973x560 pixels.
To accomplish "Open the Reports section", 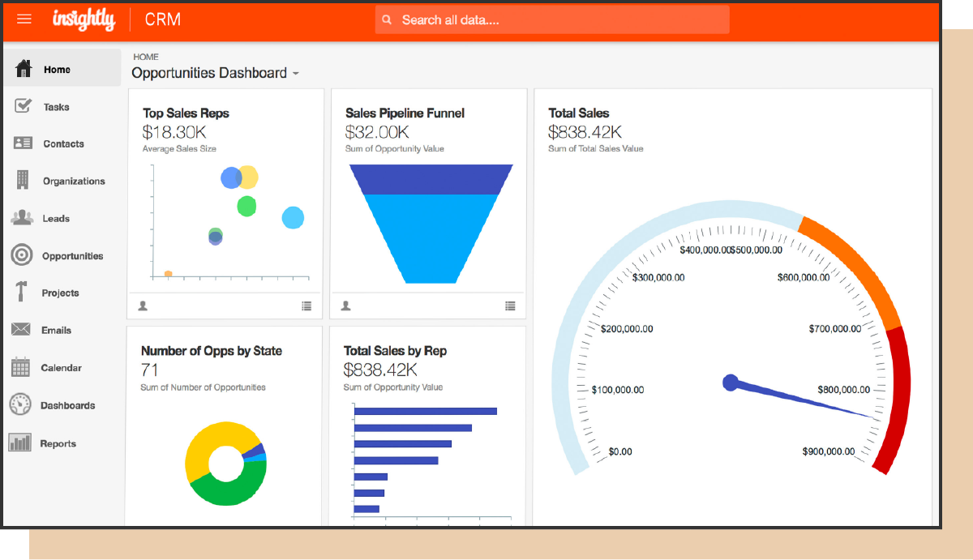I will point(59,443).
